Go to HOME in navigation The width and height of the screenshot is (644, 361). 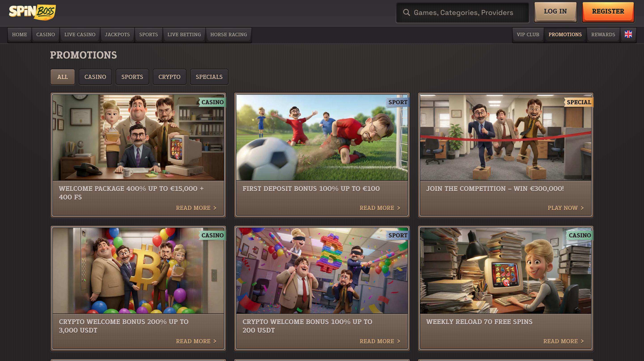click(19, 34)
